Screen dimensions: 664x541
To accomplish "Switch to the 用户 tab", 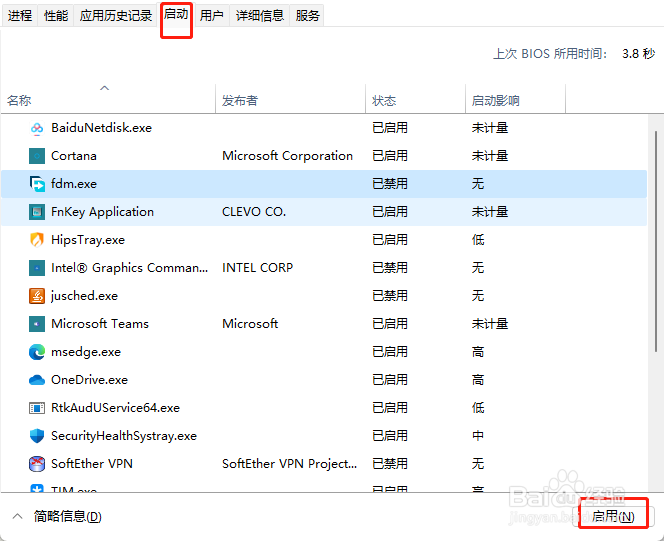I will (x=212, y=16).
